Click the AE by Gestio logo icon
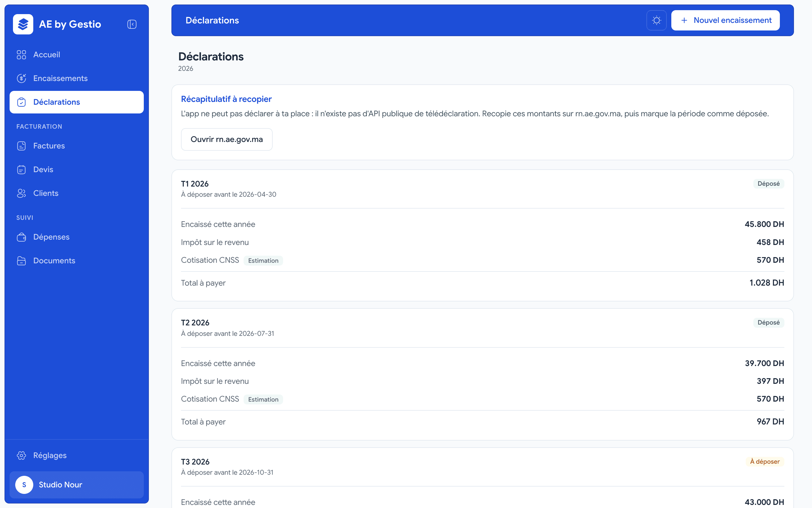This screenshot has height=508, width=812. pos(23,24)
